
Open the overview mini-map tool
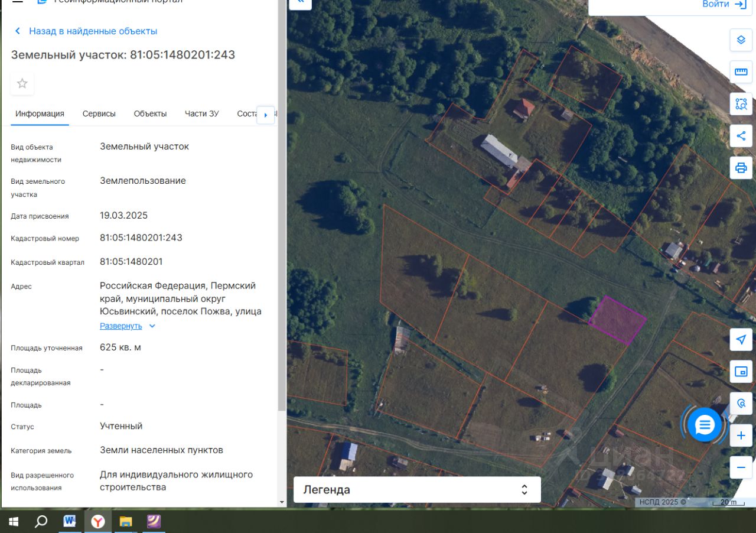pos(741,372)
